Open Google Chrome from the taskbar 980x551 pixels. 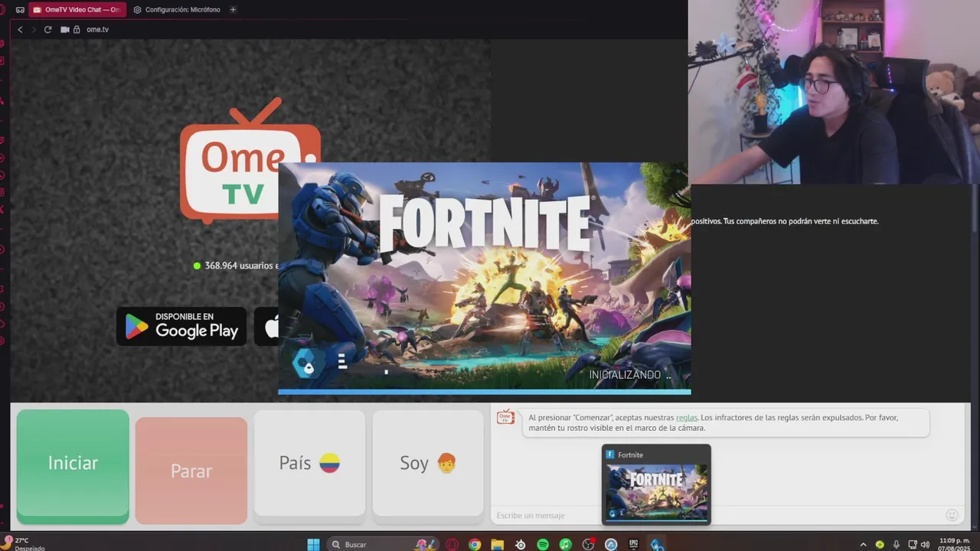coord(475,544)
